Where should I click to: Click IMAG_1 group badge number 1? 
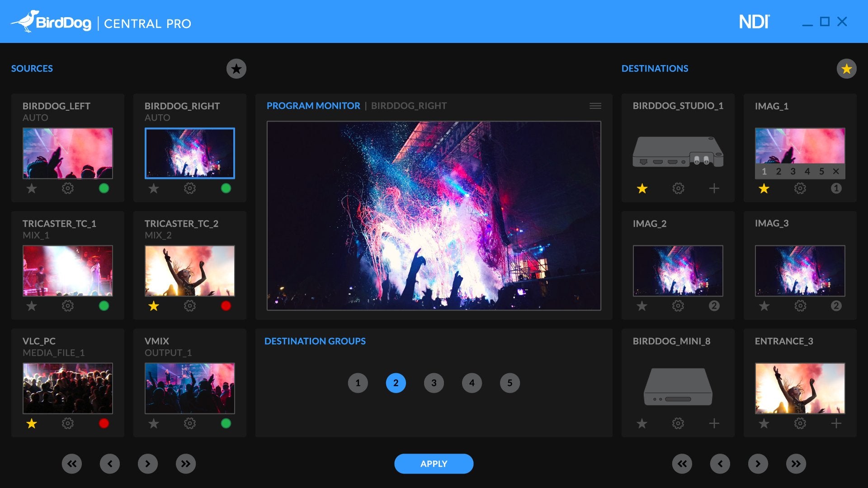tap(836, 188)
